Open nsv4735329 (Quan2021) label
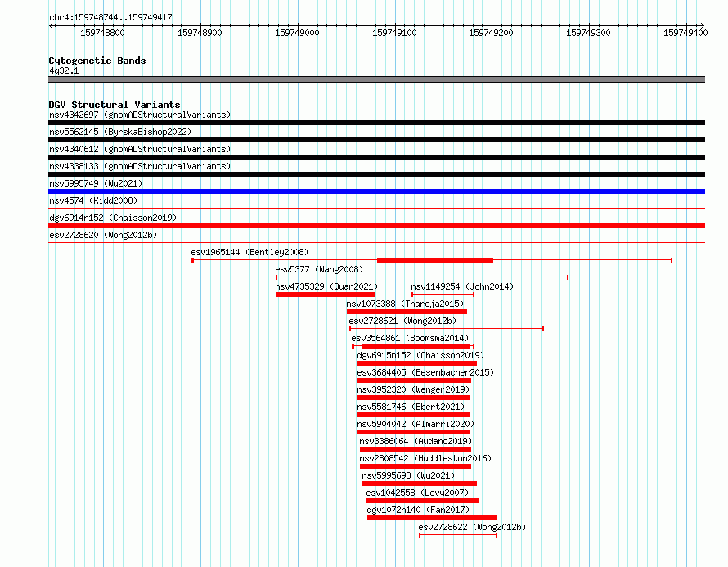 click(326, 286)
